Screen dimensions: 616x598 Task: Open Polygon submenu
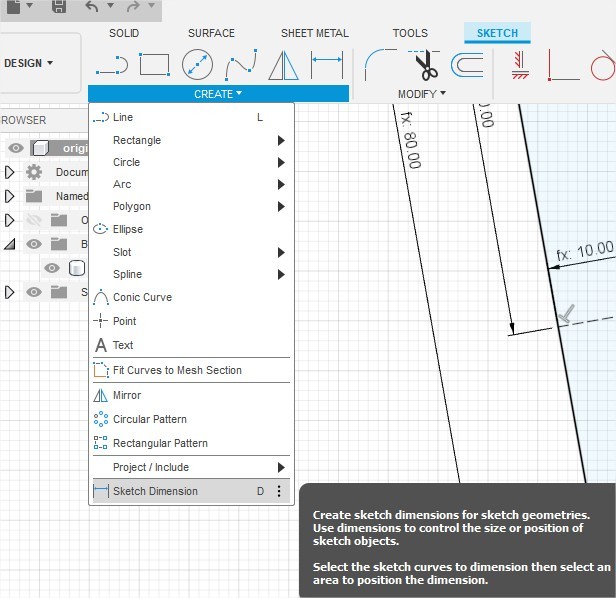[x=192, y=206]
